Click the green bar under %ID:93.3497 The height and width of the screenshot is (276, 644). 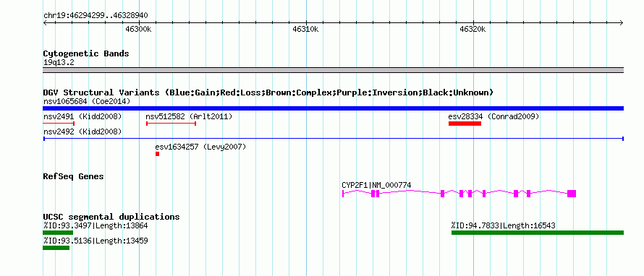pyautogui.click(x=58, y=233)
